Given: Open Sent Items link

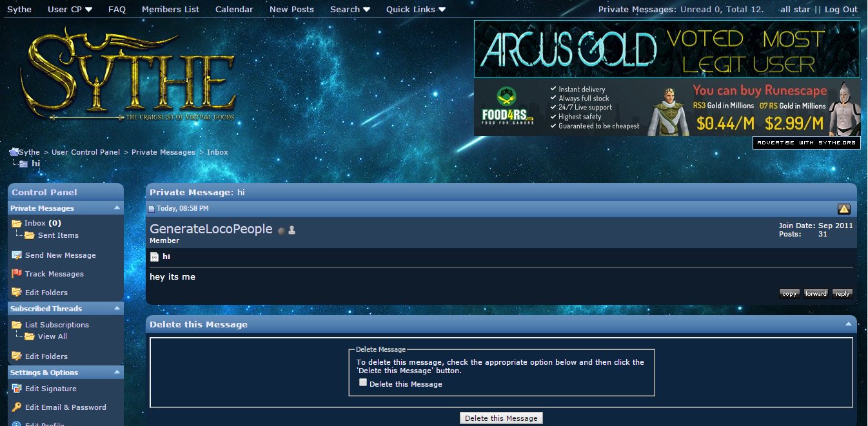Looking at the screenshot, I should click(58, 235).
